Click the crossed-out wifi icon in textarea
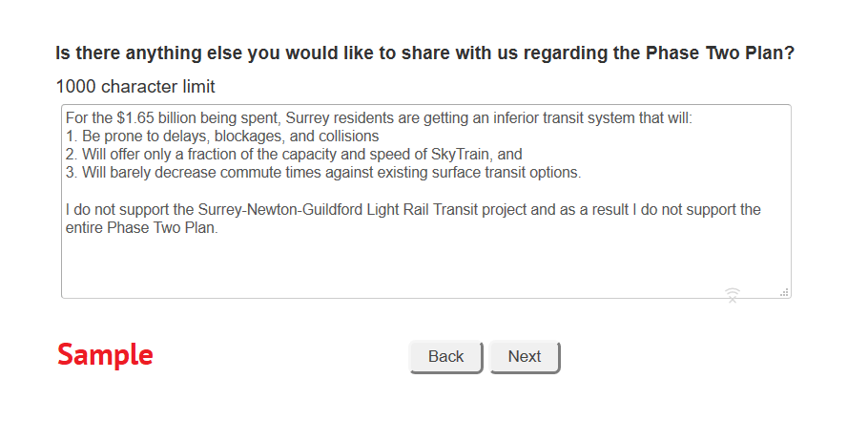Viewport: 868px width, 421px height. [733, 295]
